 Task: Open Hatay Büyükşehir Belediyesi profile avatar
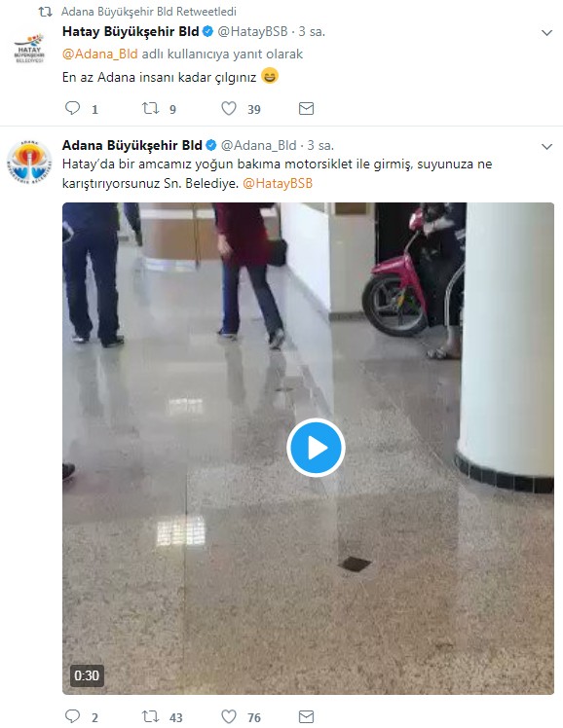[29, 48]
